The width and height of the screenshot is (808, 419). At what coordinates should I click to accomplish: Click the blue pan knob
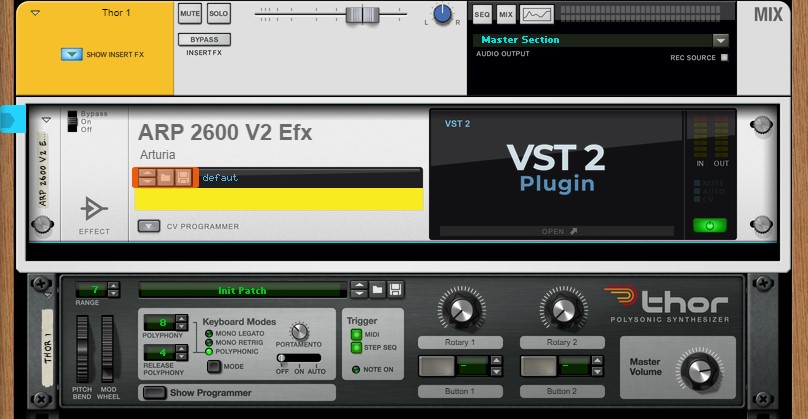click(x=442, y=14)
